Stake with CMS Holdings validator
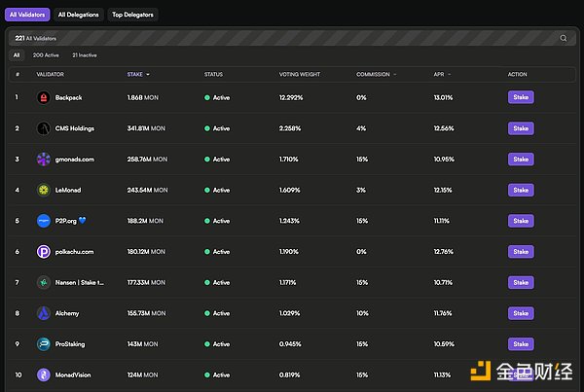This screenshot has height=392, width=584. click(x=521, y=128)
